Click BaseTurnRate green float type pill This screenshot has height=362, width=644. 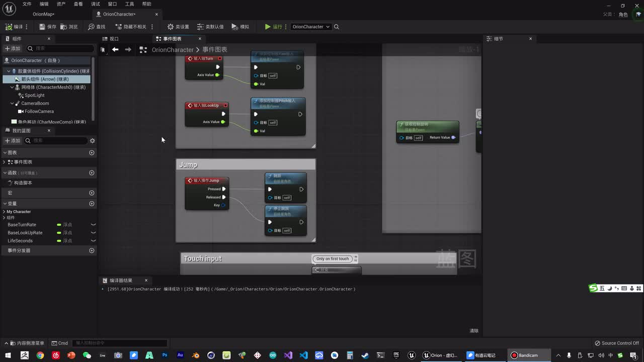pos(59,225)
